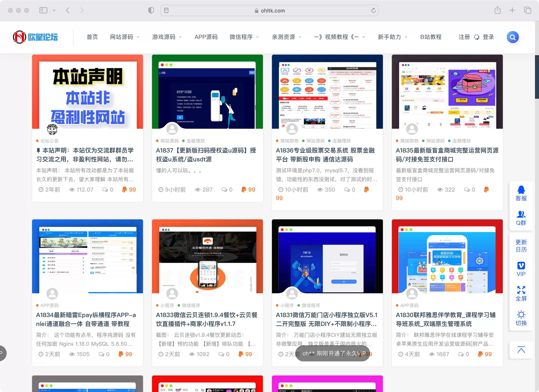Open post A1836 股票交易系统 title
The image size is (539, 392).
coord(325,155)
